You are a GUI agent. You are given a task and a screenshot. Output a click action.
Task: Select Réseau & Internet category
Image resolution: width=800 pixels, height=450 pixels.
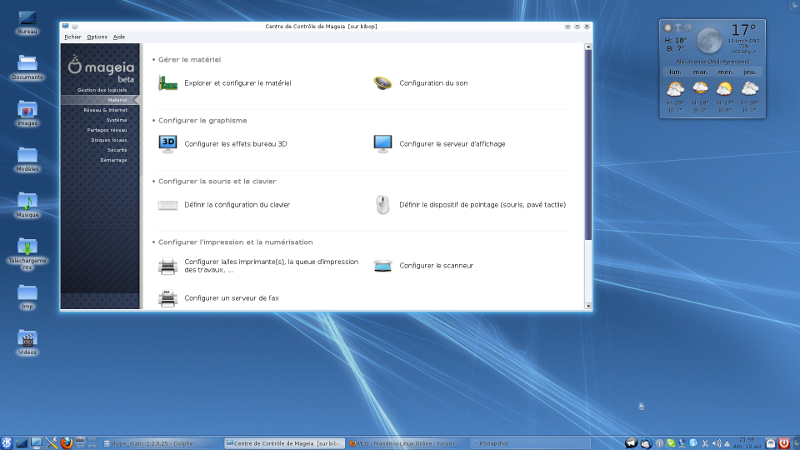tap(106, 110)
